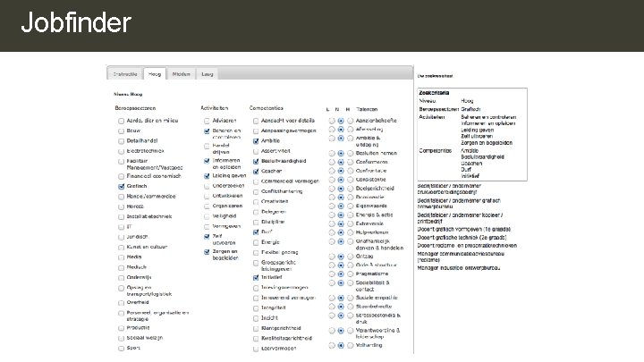Tick the Onderzoeken activity checkbox

(x=207, y=186)
